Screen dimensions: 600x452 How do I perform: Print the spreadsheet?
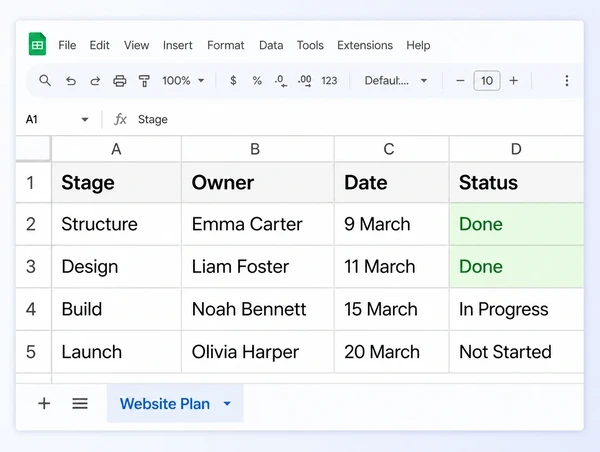click(x=119, y=81)
